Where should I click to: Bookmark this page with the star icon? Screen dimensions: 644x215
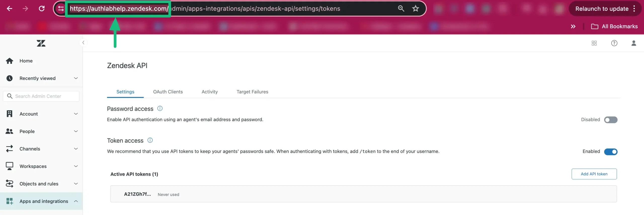pos(416,9)
